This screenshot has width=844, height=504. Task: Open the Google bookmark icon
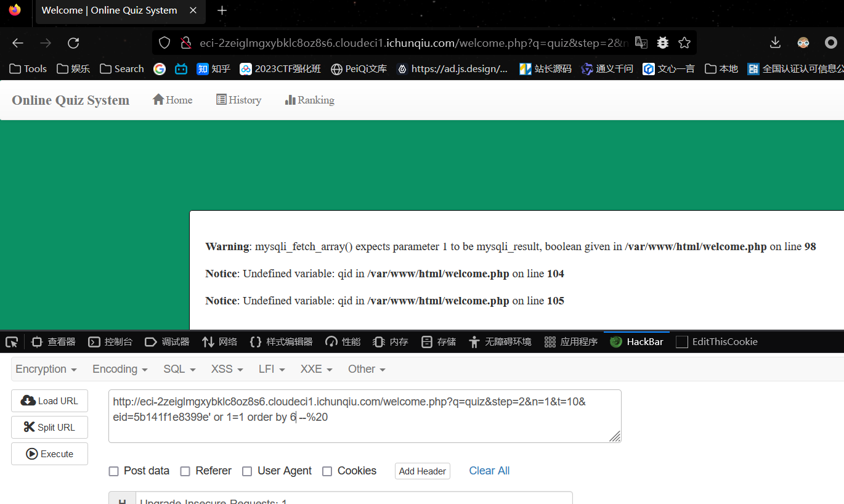160,68
